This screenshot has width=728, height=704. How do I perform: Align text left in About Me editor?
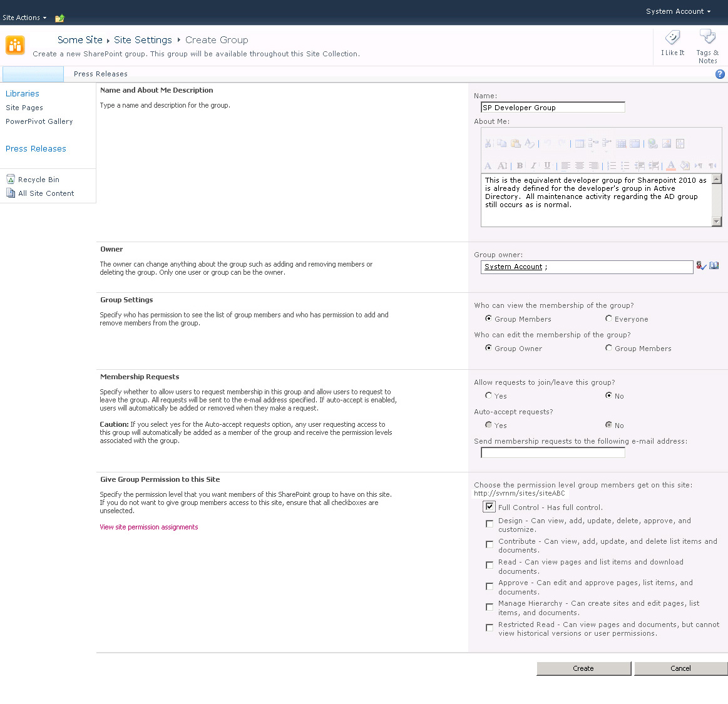[x=565, y=165]
